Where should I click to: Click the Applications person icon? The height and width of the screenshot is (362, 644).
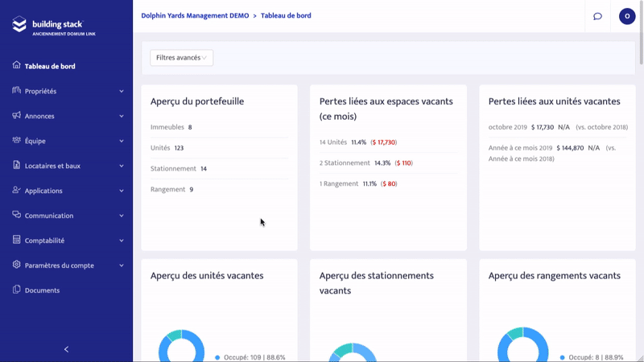click(x=16, y=190)
